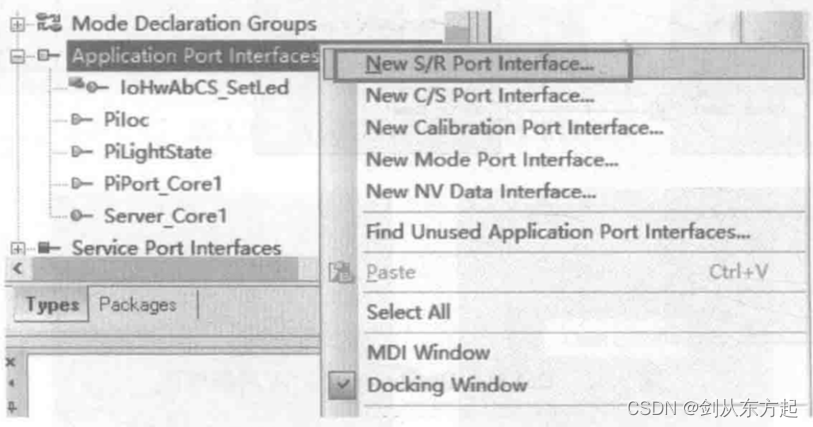Choose New C/S Port Interface menu entry
The height and width of the screenshot is (427, 813).
tap(479, 96)
